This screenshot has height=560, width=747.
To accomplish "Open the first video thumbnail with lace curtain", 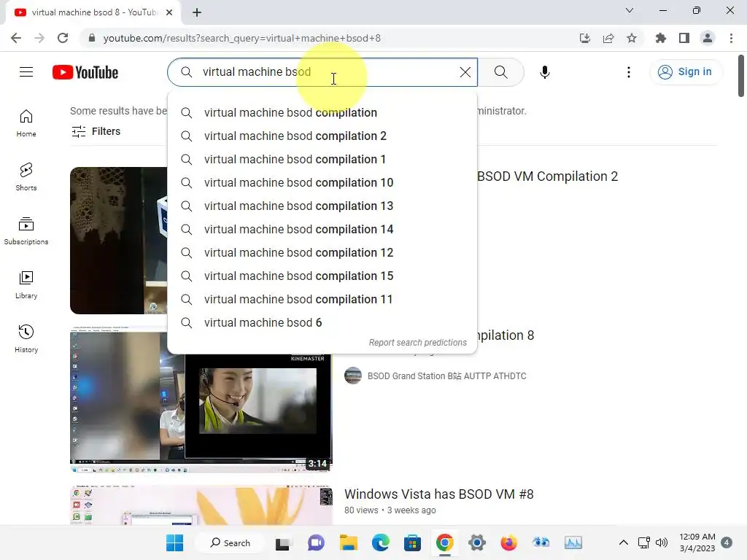I will pos(119,241).
